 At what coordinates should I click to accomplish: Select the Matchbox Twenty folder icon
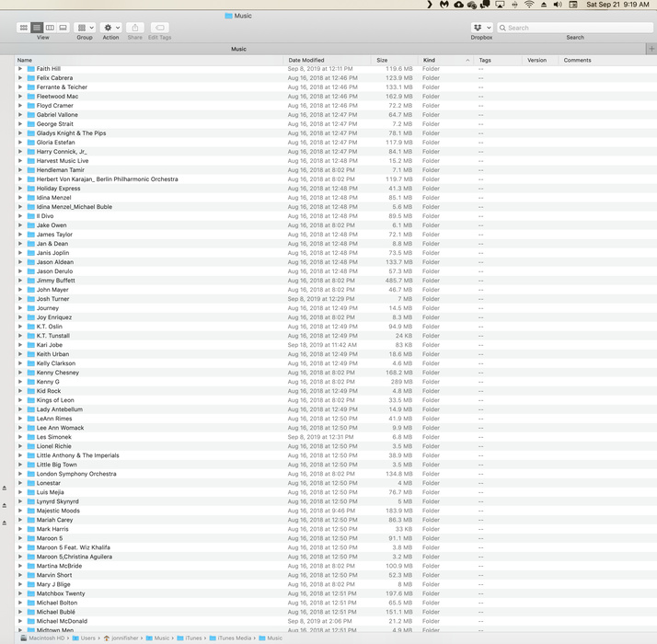(x=30, y=593)
